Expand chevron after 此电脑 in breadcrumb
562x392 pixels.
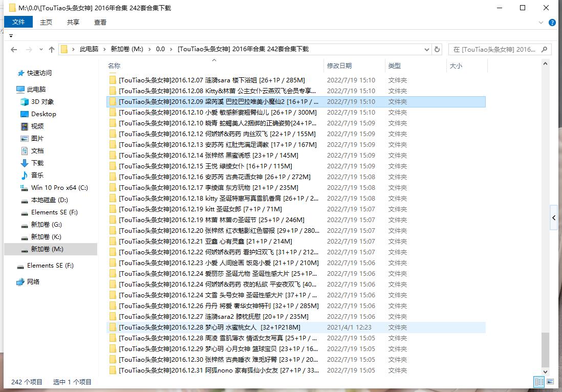coord(104,50)
